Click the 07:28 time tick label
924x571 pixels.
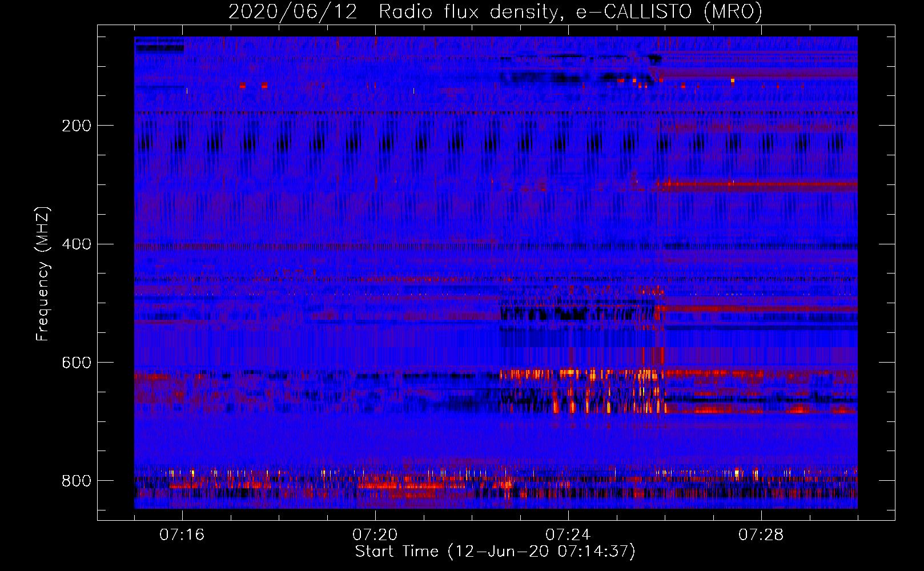(x=761, y=535)
